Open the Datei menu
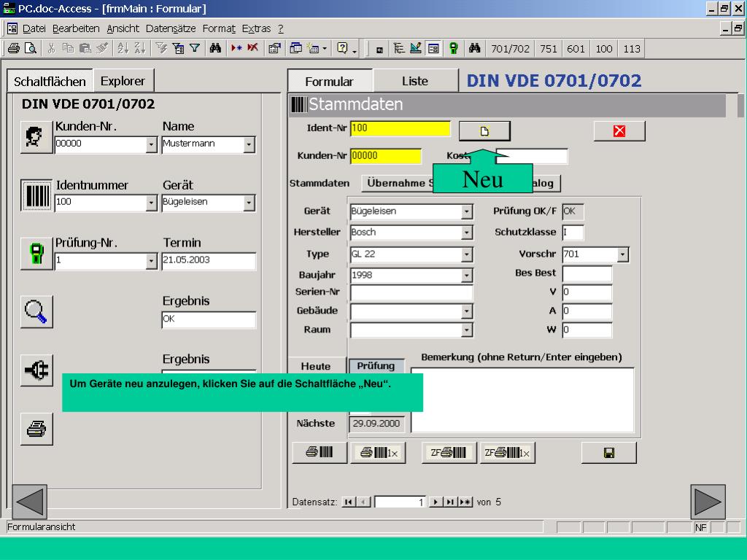 tap(34, 28)
